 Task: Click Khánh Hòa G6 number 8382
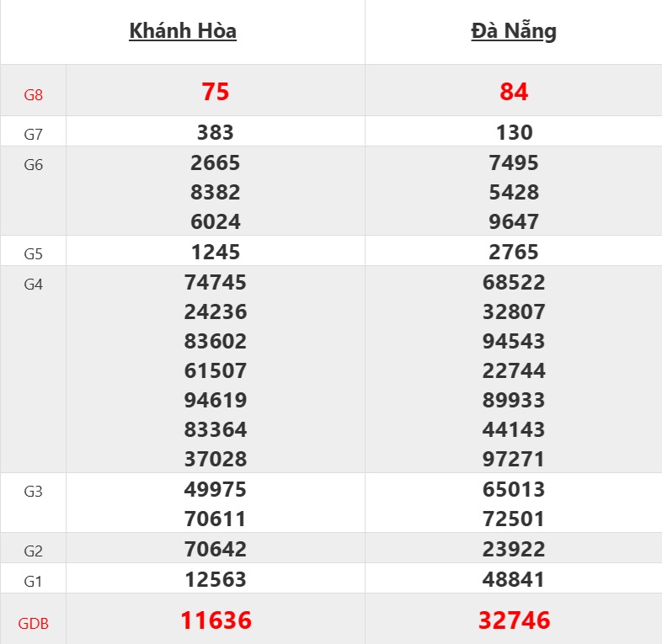pos(216,193)
